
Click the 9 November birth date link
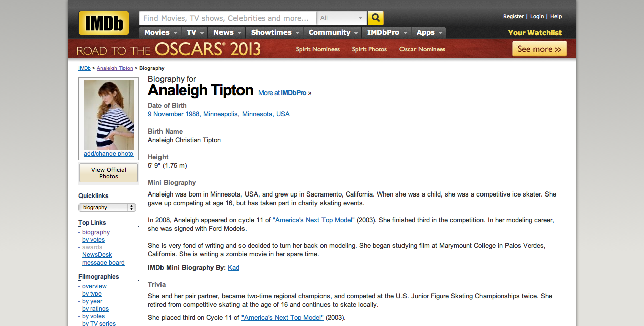click(x=166, y=114)
